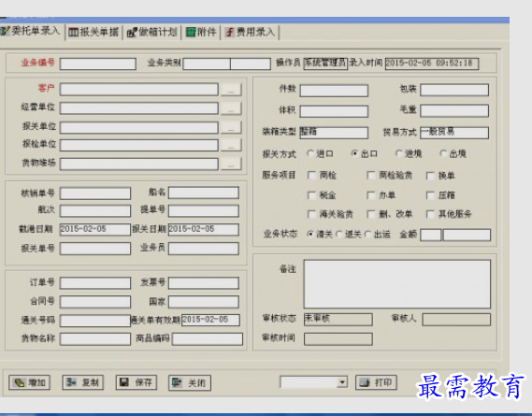
Task: Click the 商品编码 input field
Action: point(208,339)
